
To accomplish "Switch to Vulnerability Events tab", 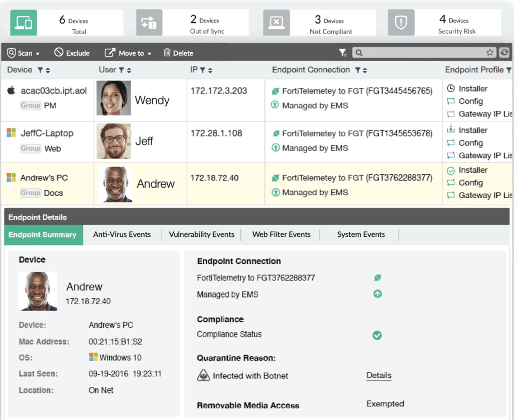I will pos(202,234).
